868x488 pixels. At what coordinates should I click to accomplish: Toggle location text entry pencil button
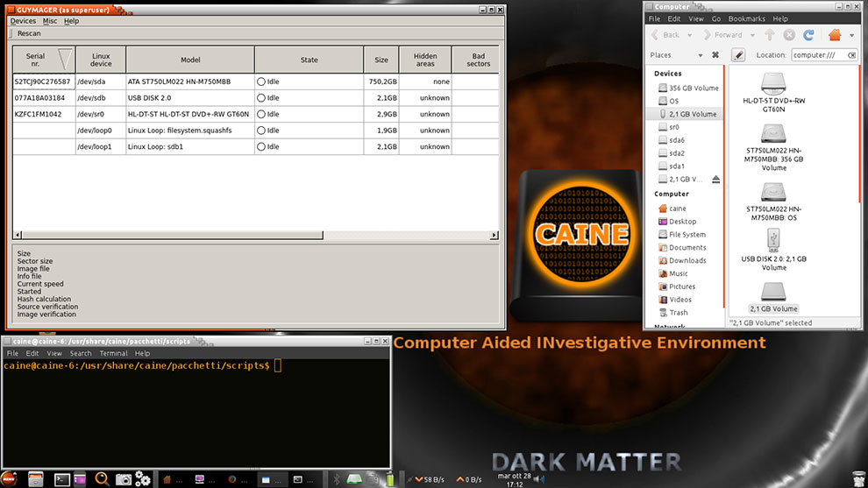[x=738, y=55]
